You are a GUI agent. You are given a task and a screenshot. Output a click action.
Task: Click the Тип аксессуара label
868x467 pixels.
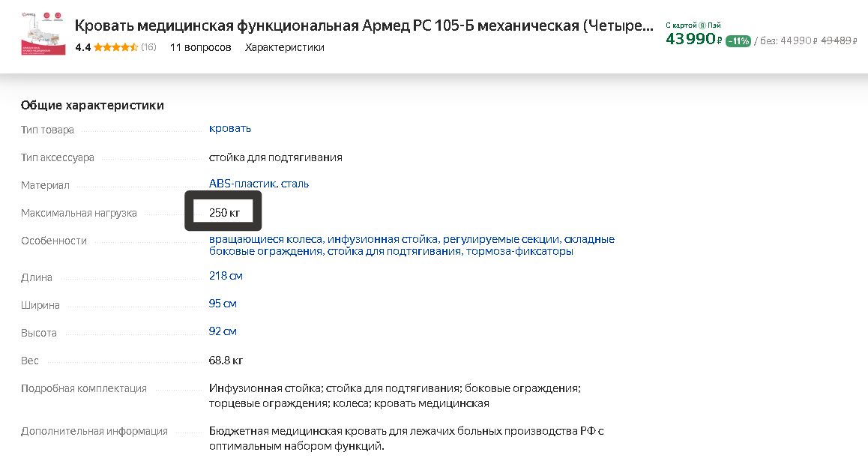pos(57,157)
